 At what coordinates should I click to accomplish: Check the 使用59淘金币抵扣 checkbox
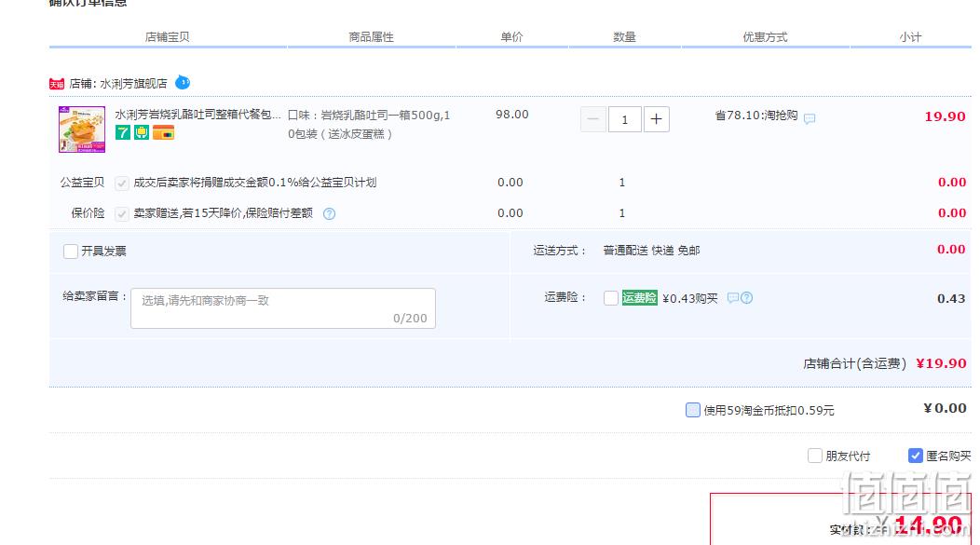(692, 410)
